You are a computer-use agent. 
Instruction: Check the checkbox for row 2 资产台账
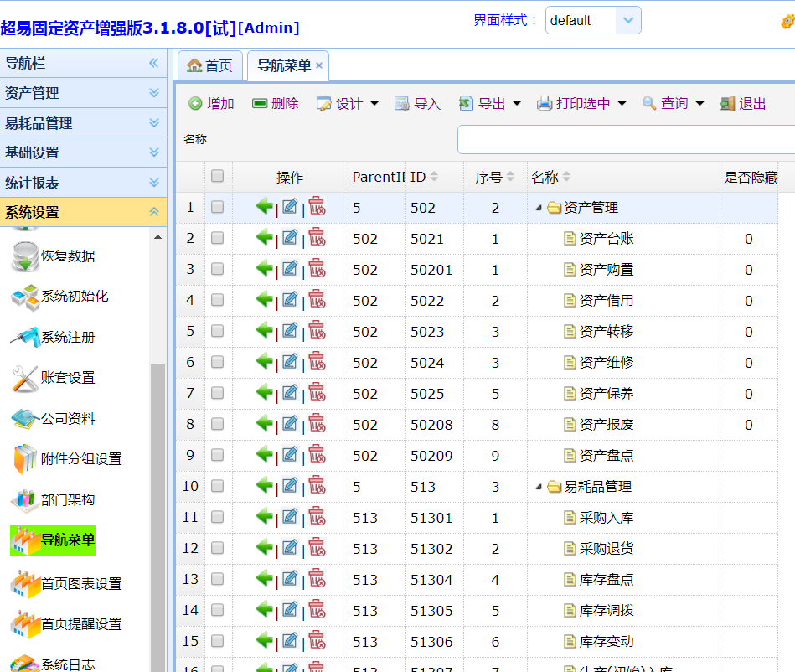click(x=218, y=238)
